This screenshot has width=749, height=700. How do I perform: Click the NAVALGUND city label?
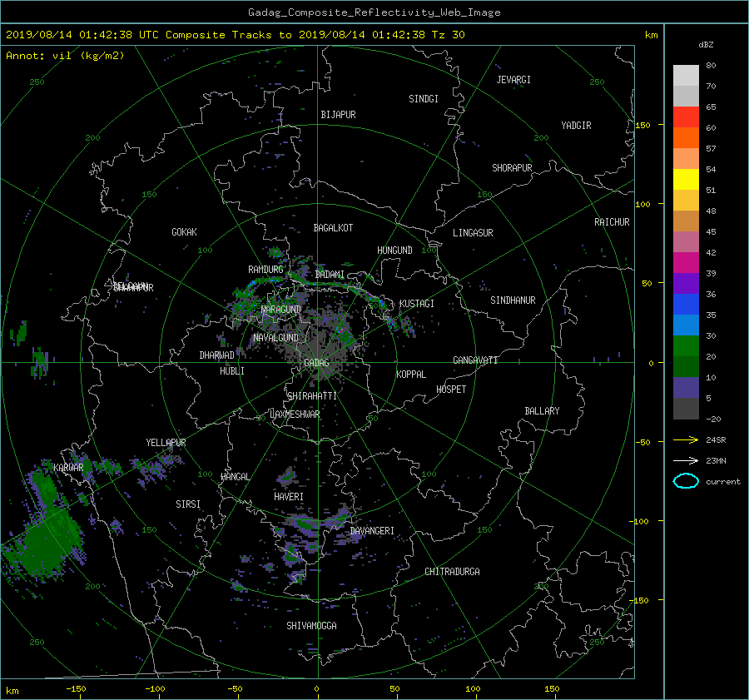[x=275, y=338]
